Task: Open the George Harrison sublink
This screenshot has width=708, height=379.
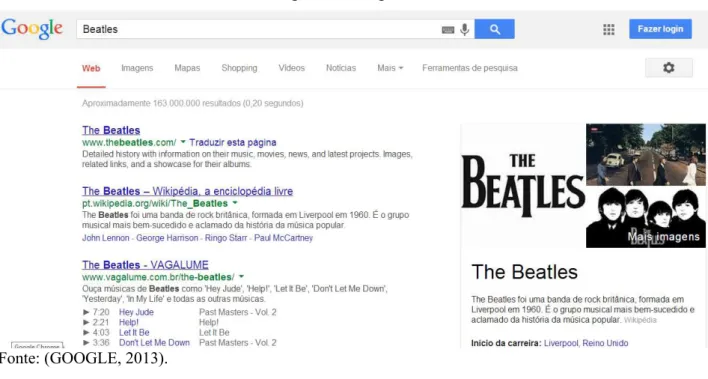Action: pos(167,238)
